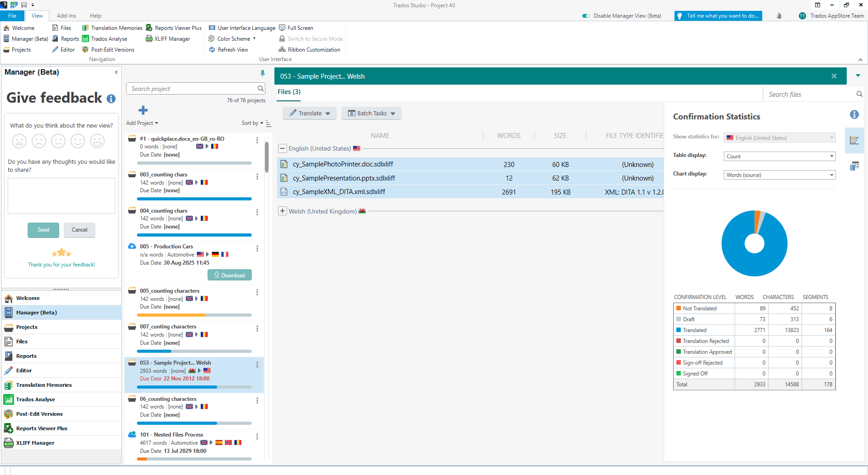Click the Search project input field

[x=193, y=89]
